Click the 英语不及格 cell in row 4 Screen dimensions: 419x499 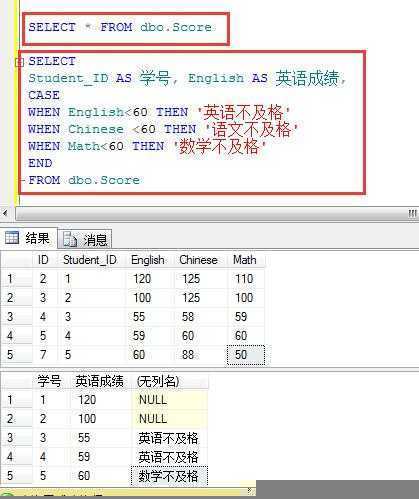[x=170, y=457]
